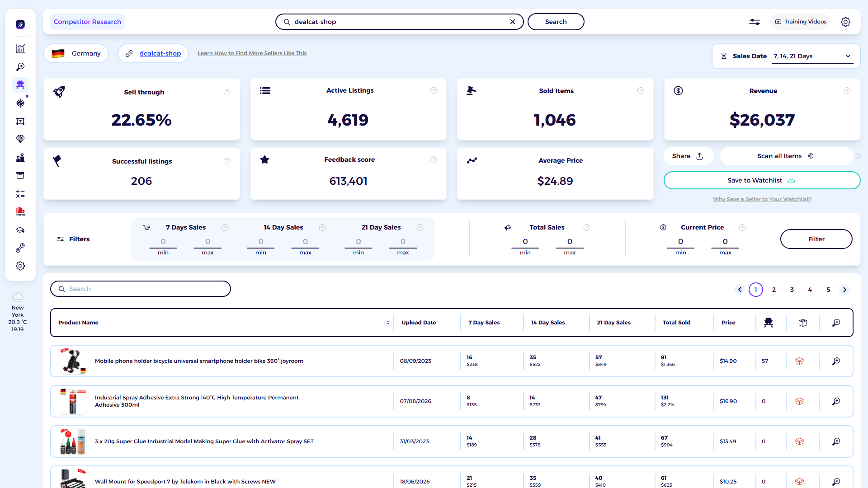Select the competitor research spy sidebar icon
The width and height of the screenshot is (868, 488).
coord(20,84)
